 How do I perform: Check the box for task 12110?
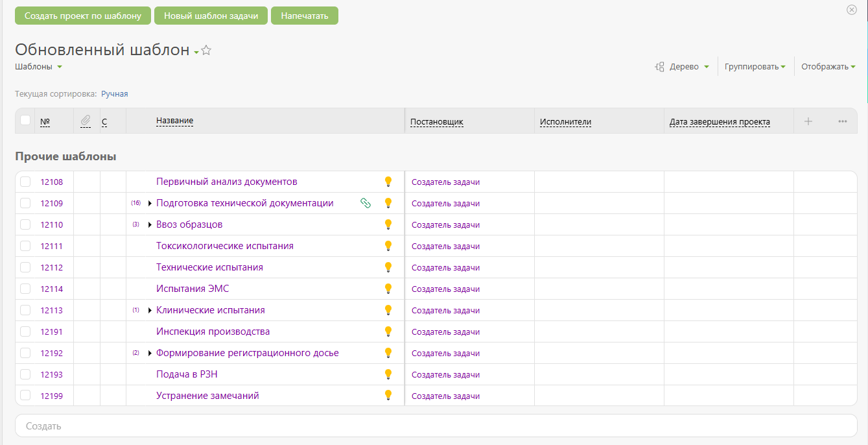[25, 224]
